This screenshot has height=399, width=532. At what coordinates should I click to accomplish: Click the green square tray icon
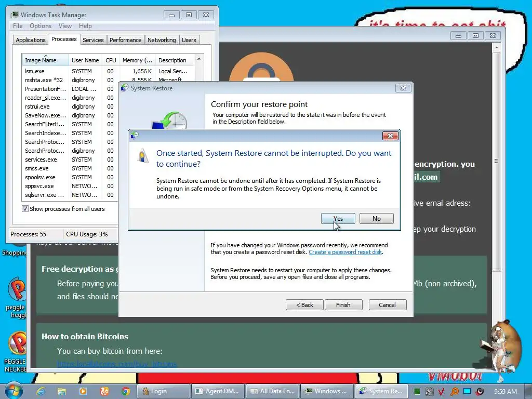[x=417, y=391]
